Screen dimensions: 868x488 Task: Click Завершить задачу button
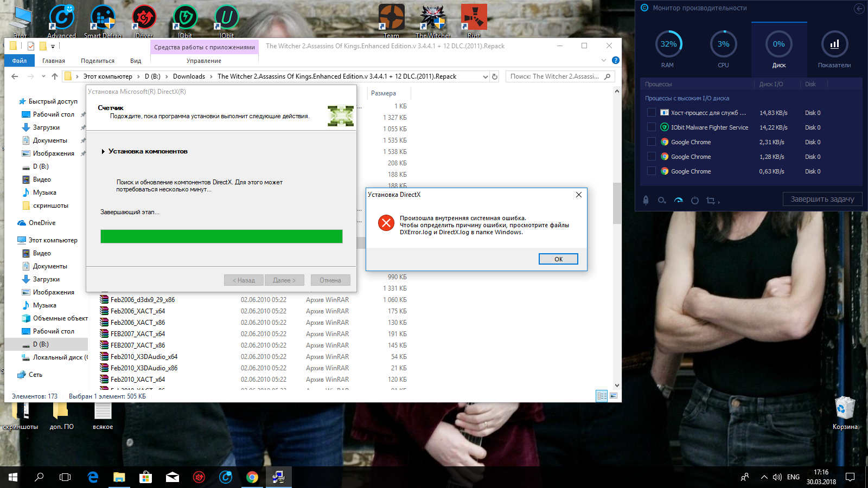click(x=822, y=199)
